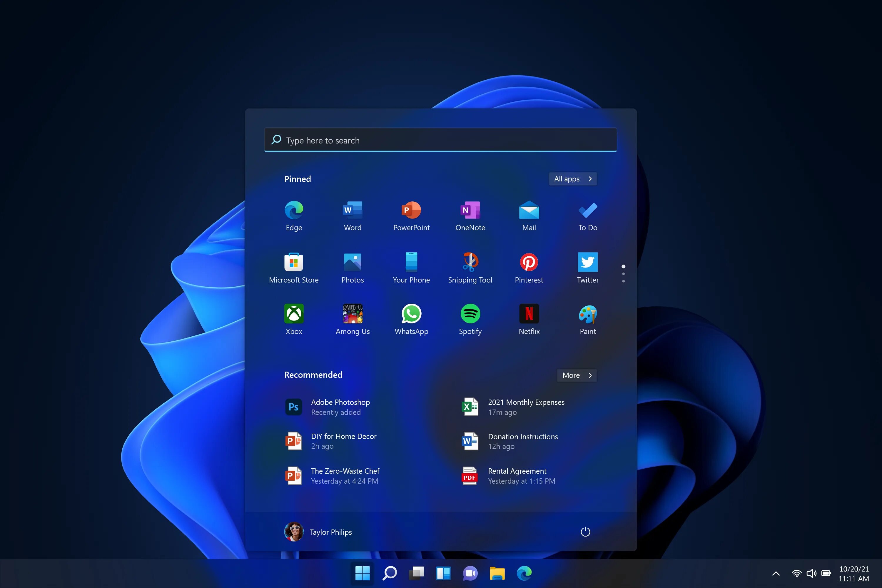Click the search input field

pos(440,140)
